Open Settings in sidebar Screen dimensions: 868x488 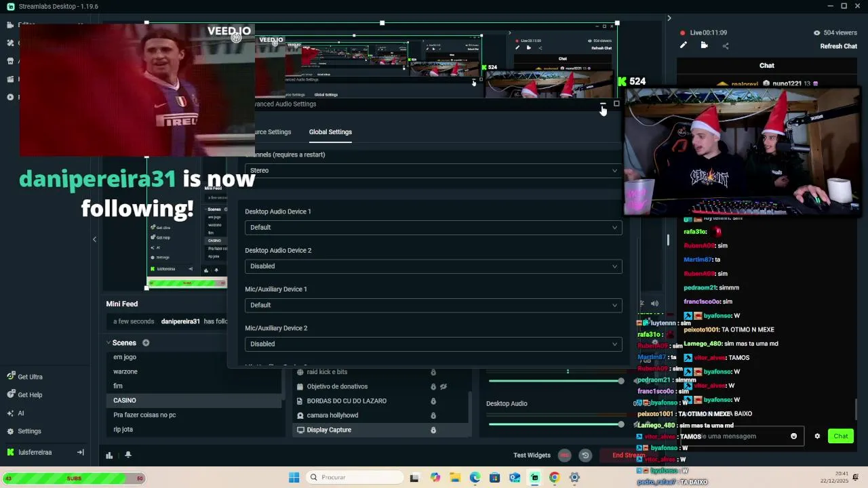pyautogui.click(x=24, y=431)
